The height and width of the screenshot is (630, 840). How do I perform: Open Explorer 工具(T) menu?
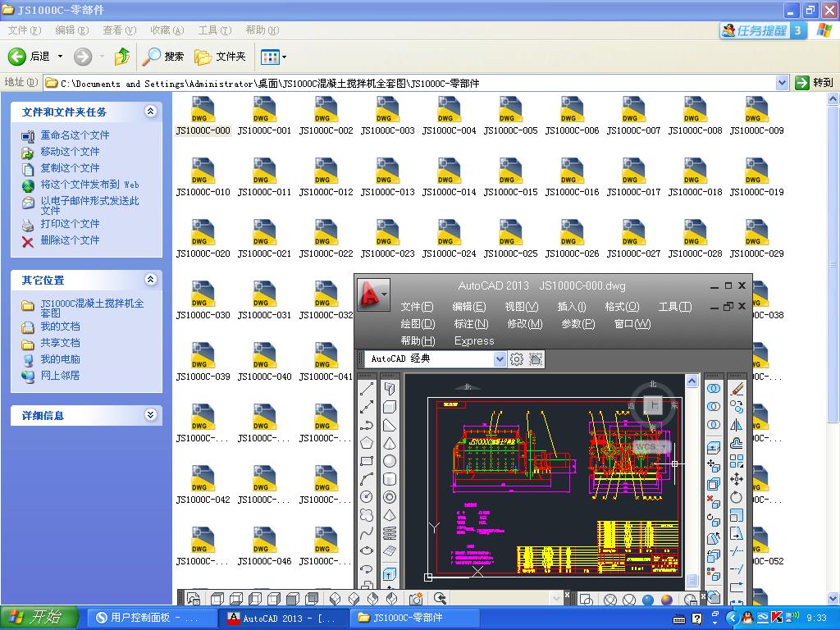pos(215,30)
